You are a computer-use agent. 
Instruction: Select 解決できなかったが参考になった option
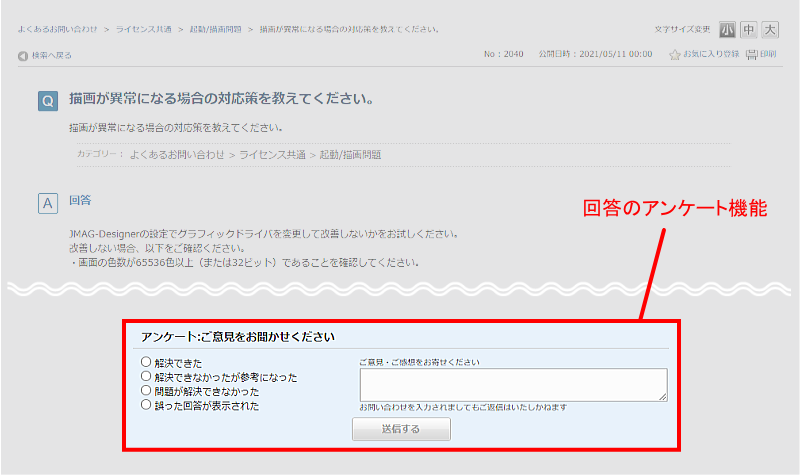pyautogui.click(x=146, y=376)
